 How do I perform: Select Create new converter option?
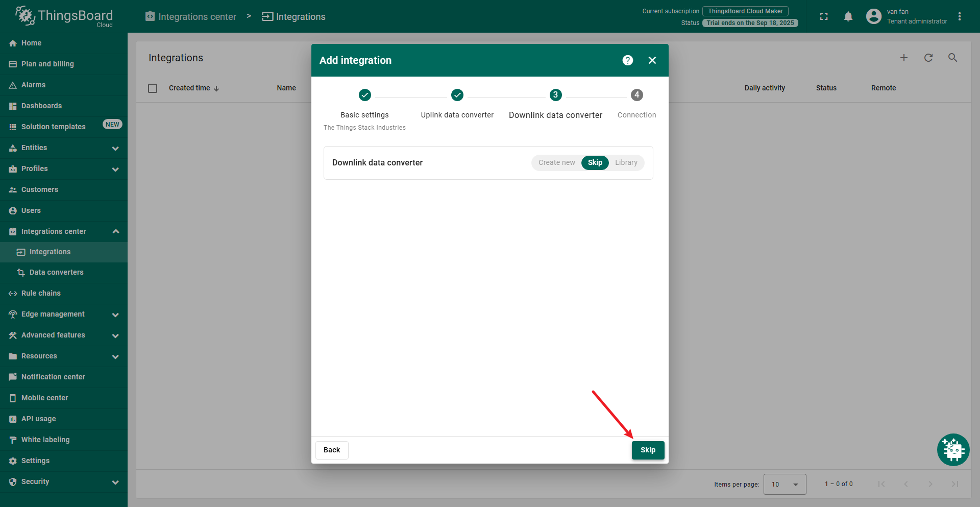click(x=556, y=162)
